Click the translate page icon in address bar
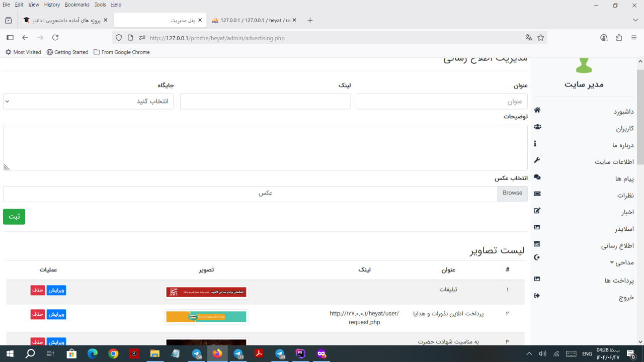644x362 pixels. tap(528, 38)
